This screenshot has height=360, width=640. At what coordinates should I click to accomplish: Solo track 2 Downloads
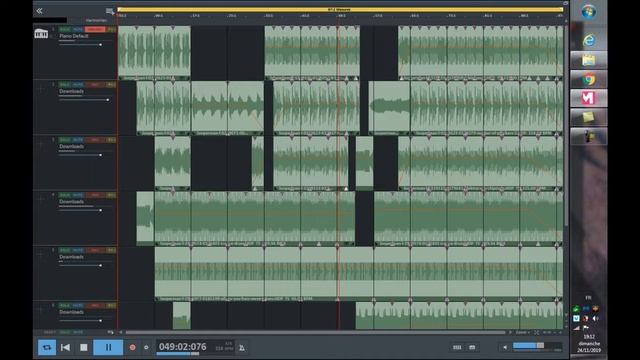coord(64,84)
